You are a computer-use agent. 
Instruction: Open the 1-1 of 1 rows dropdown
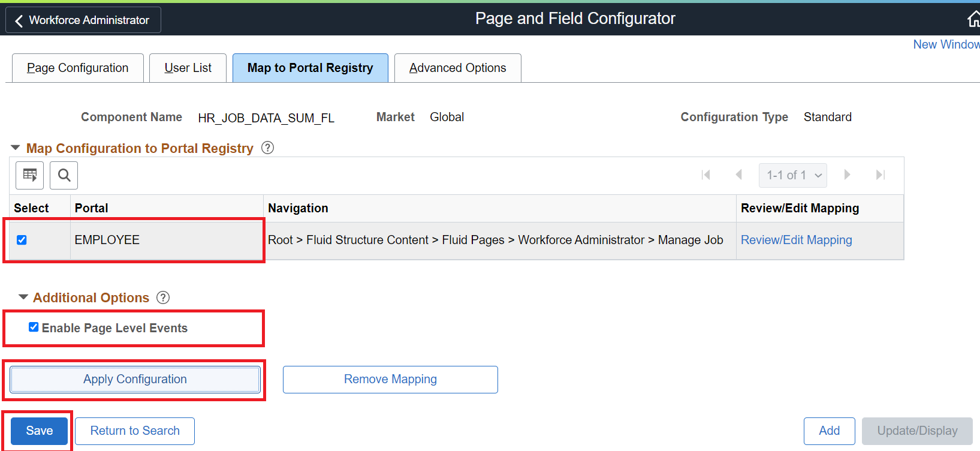[x=793, y=175]
